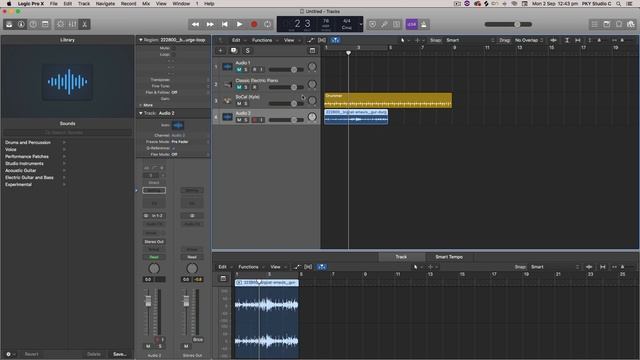Open the File menu
Screen dimensions: 640x360
click(x=53, y=4)
